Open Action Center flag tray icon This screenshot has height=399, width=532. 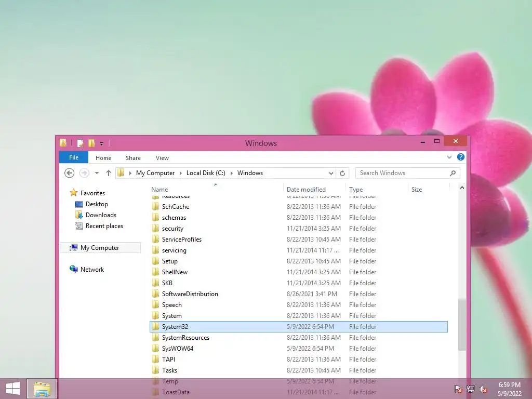pos(458,389)
